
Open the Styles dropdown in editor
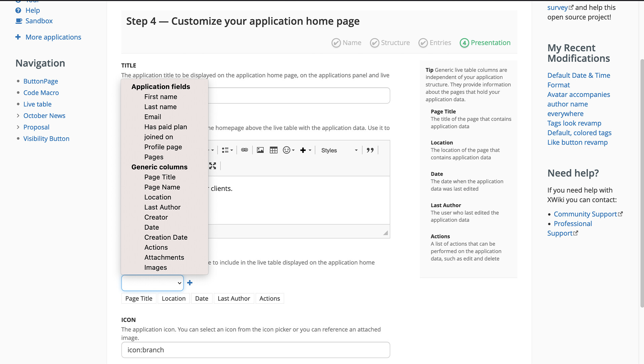[x=339, y=151]
